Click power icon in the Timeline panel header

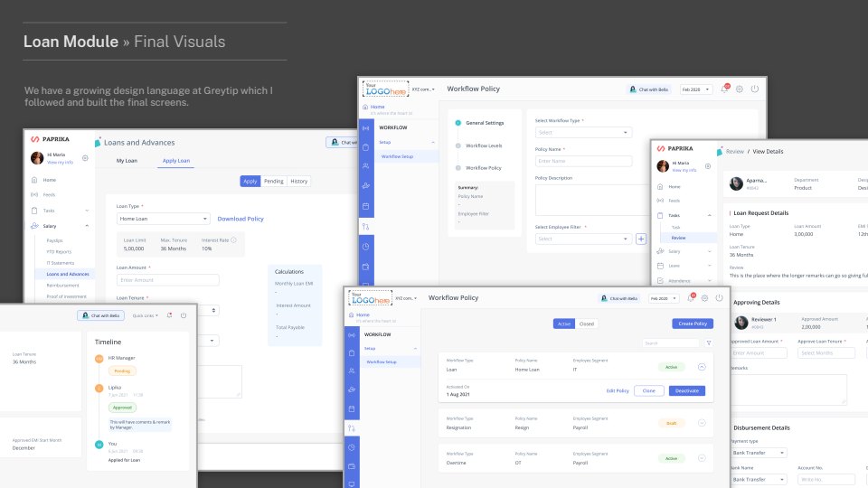183,315
